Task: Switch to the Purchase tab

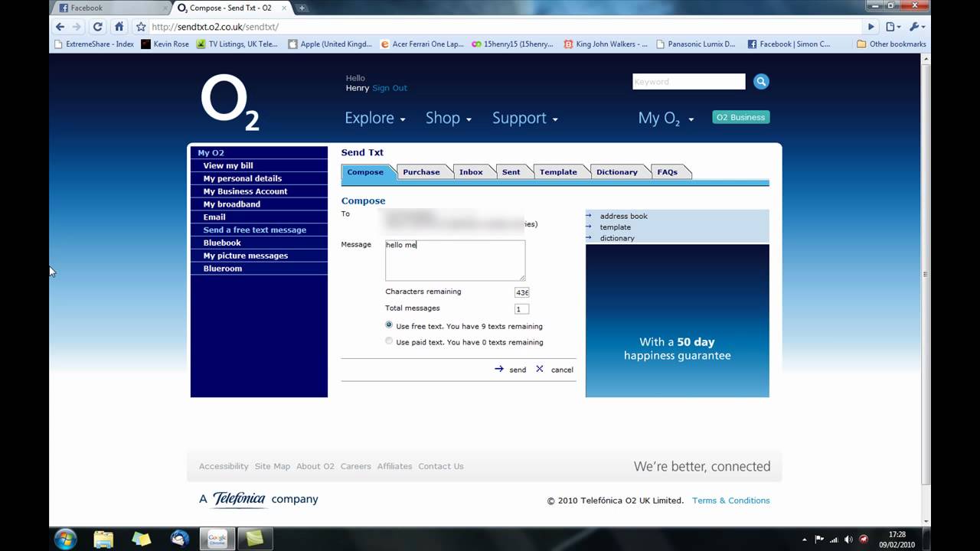Action: click(x=421, y=172)
